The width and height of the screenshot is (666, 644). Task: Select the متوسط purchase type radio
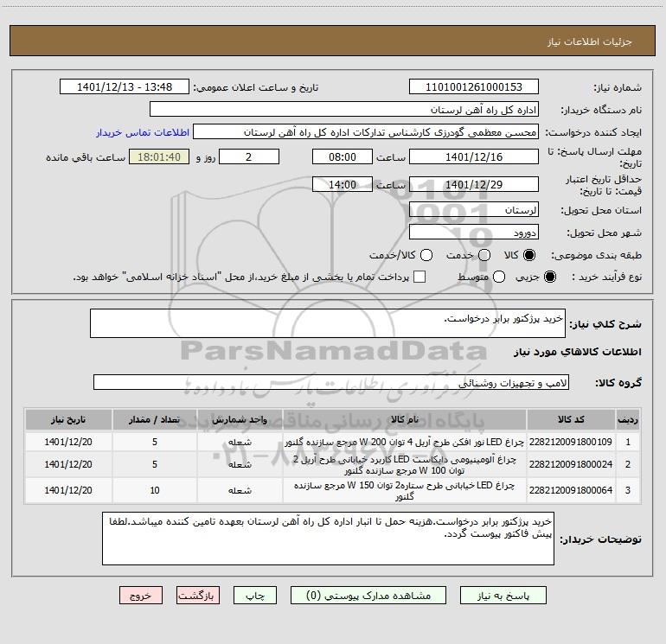(499, 277)
